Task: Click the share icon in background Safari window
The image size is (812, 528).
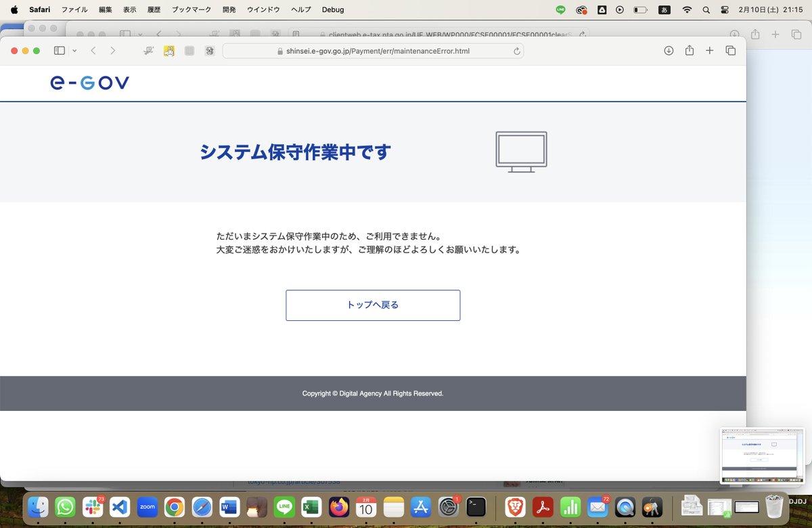Action: tap(755, 35)
